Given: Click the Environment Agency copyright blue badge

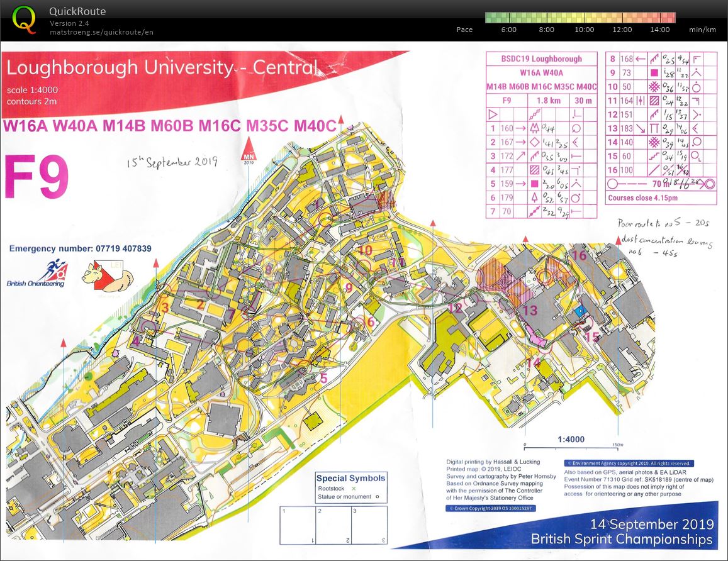Looking at the screenshot, I should click(629, 463).
